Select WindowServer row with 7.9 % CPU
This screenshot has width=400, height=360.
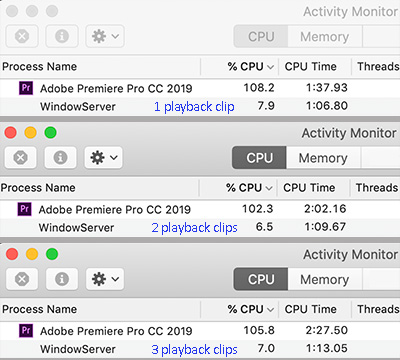200,106
